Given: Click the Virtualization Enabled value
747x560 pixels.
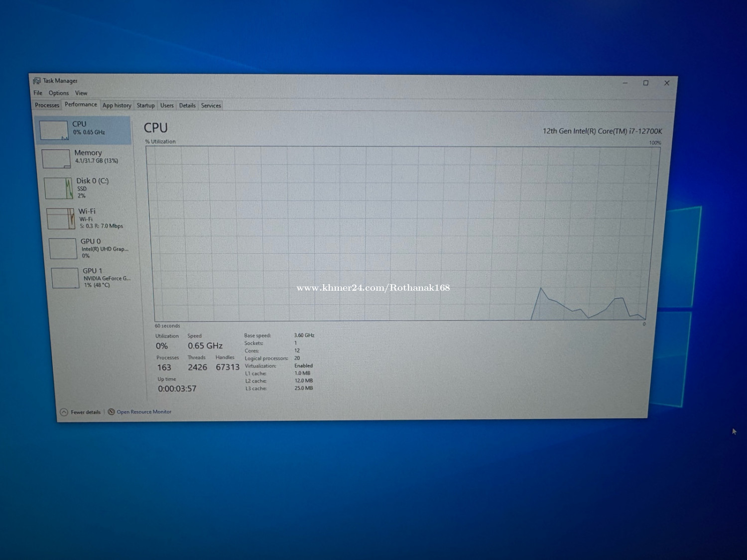Looking at the screenshot, I should click(x=304, y=366).
